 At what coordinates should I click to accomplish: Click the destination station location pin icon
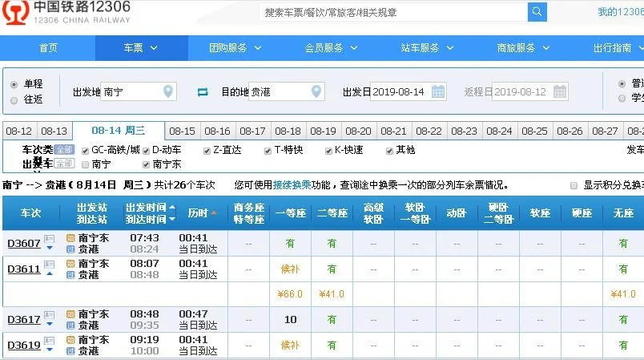point(316,91)
